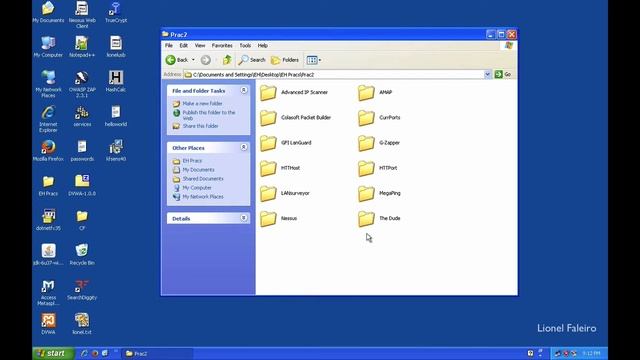This screenshot has width=640, height=360.
Task: Expand the address bar dropdown arrow
Action: [x=487, y=75]
